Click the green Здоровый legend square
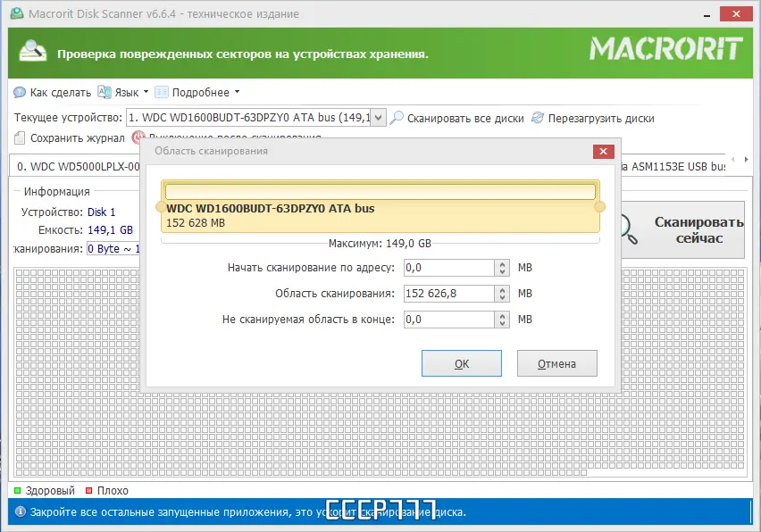Viewport: 761px width, 532px height. click(18, 491)
